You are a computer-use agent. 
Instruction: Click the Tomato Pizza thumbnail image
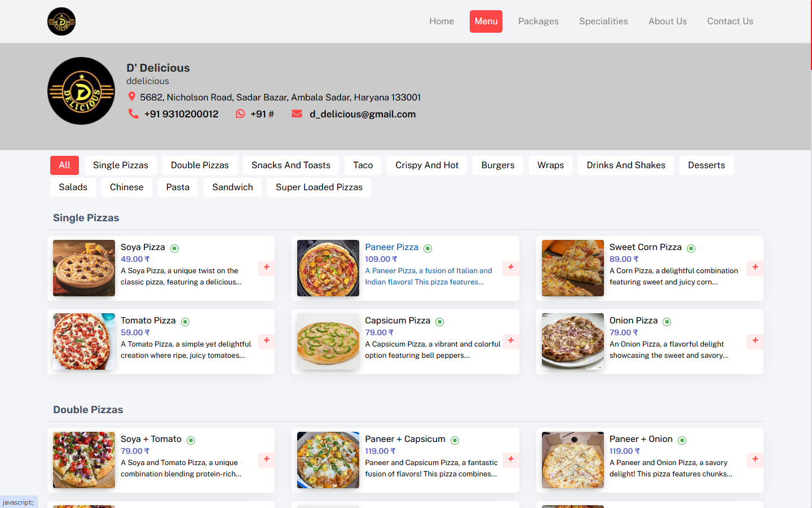point(83,341)
